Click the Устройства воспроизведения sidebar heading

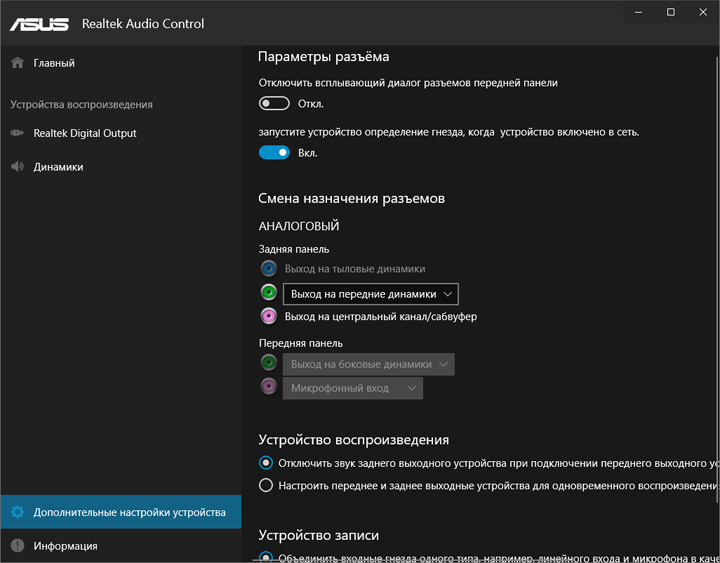[x=82, y=105]
